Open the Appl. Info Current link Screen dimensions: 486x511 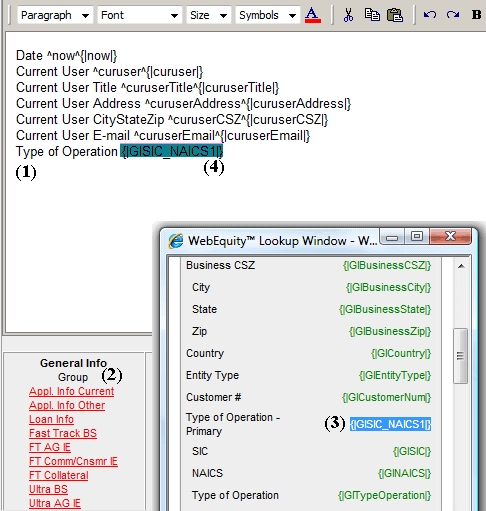coord(72,391)
